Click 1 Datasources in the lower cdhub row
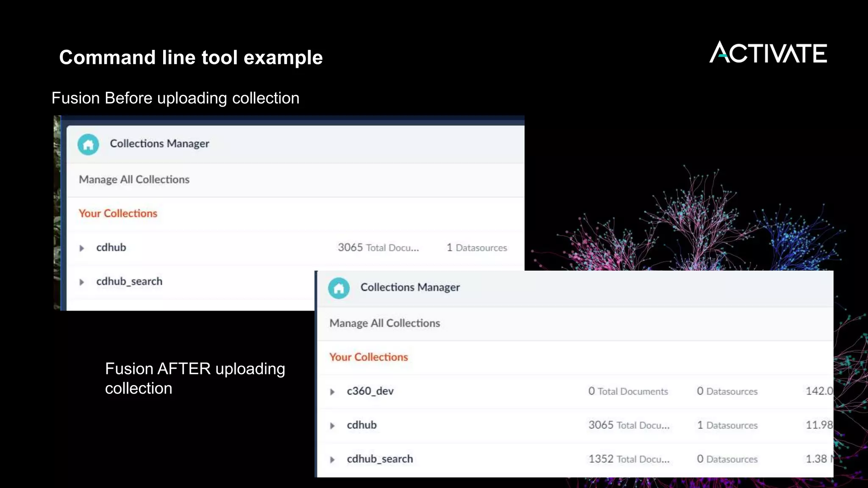 click(727, 425)
